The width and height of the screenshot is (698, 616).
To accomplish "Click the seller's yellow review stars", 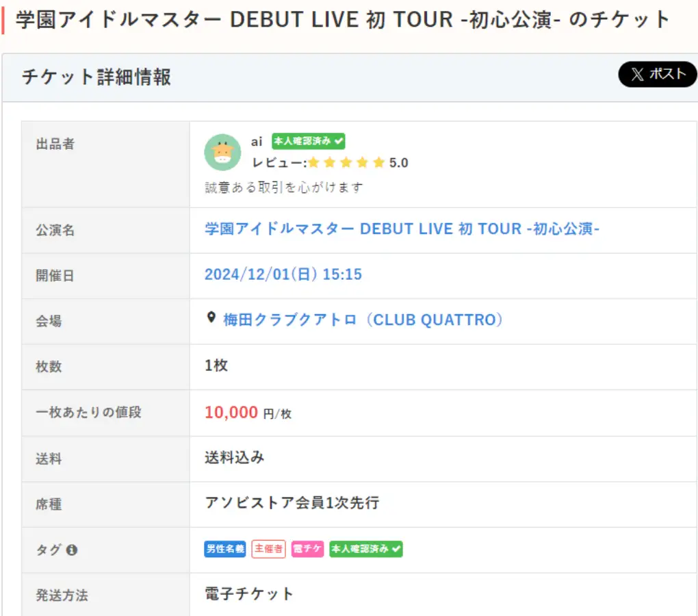I will pos(346,163).
